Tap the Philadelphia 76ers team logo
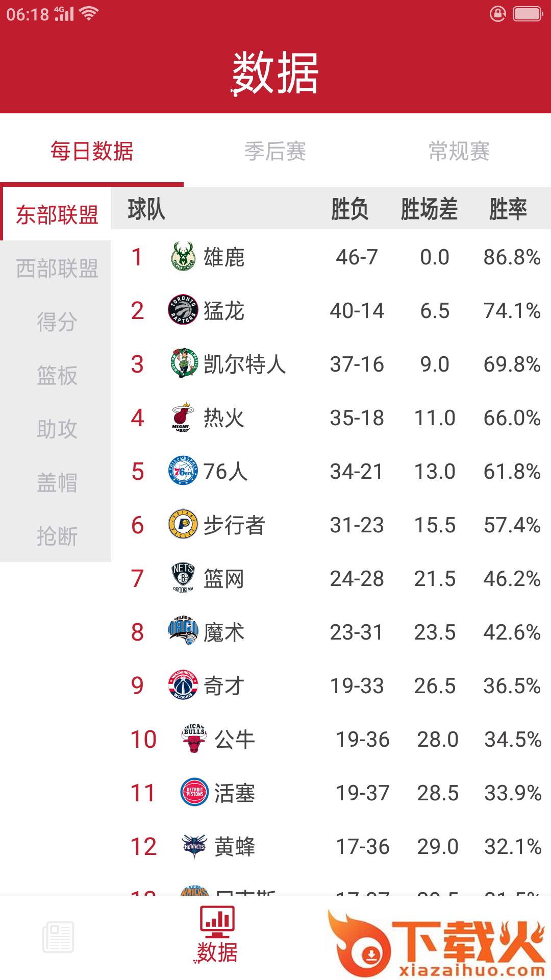 pos(183,471)
